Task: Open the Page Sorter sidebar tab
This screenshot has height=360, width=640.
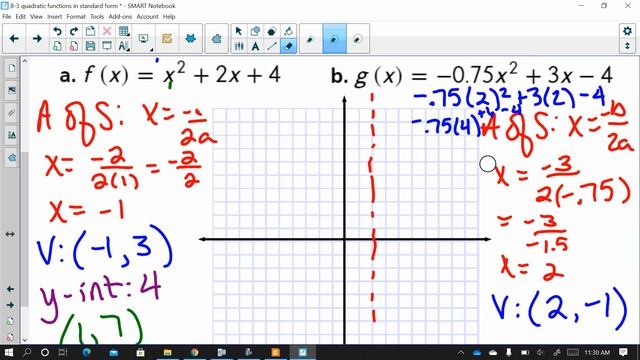Action: point(11,68)
